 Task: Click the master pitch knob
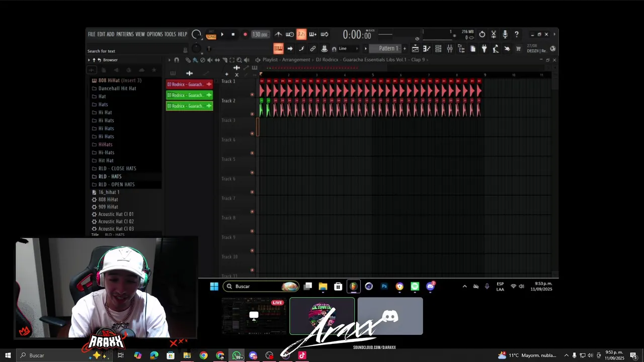pos(196,48)
